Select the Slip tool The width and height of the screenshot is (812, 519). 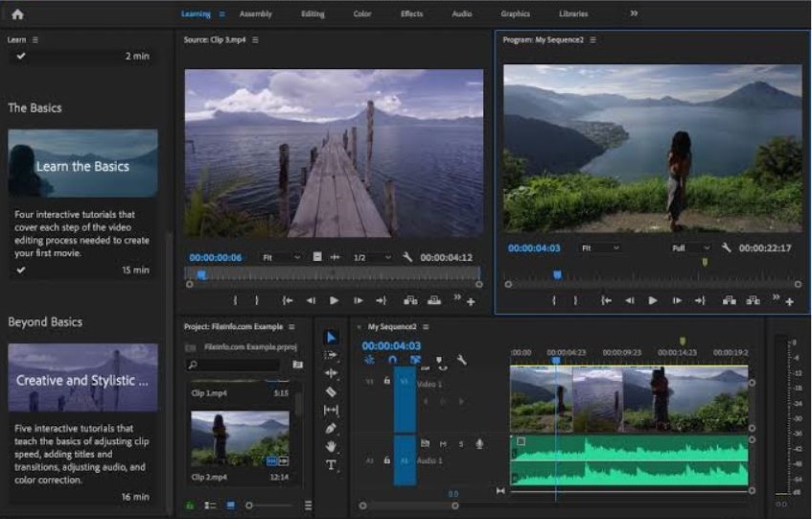pyautogui.click(x=331, y=411)
